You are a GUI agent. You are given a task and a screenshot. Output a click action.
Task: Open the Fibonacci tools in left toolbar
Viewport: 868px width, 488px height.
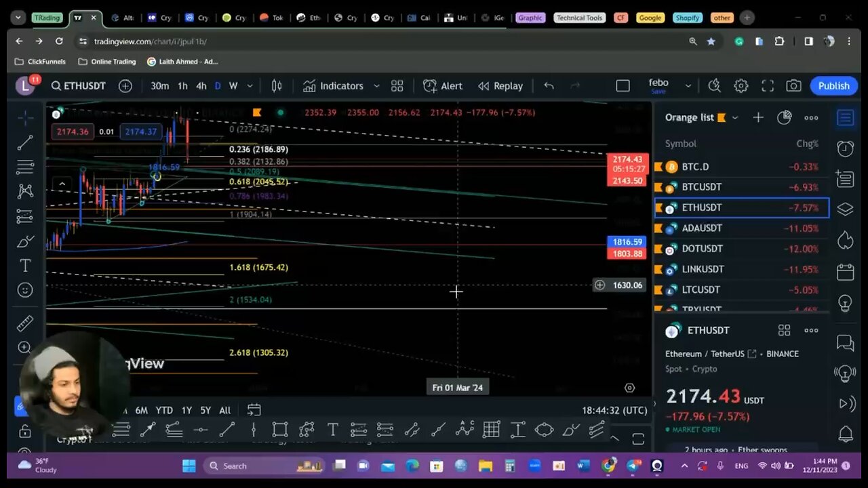[25, 167]
